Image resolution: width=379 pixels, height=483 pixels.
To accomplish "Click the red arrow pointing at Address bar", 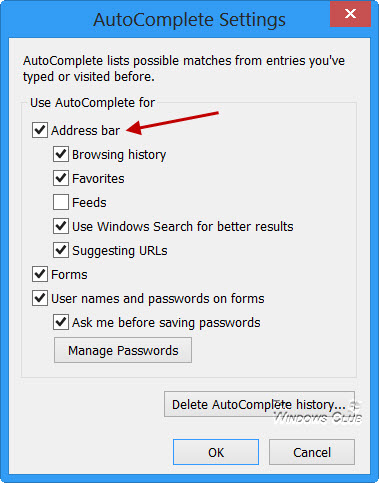I will [x=172, y=123].
